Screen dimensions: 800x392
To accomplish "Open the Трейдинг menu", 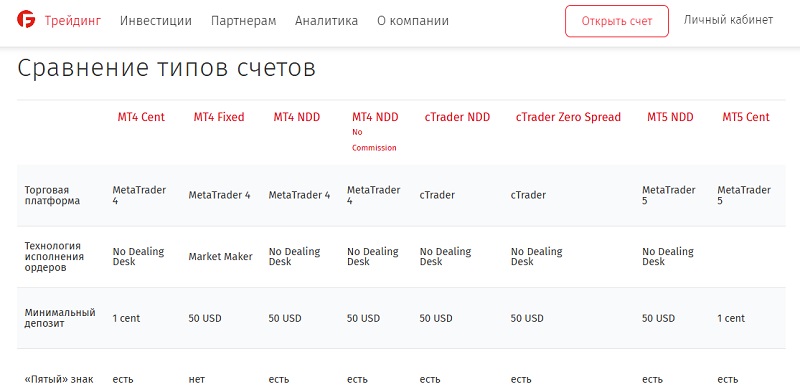I will pos(72,21).
